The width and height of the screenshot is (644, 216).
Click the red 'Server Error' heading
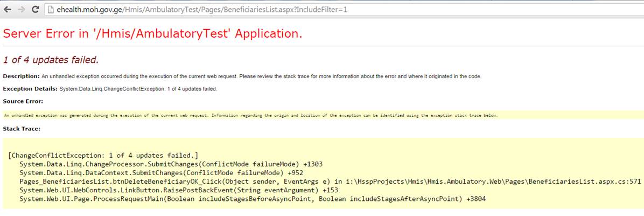click(152, 33)
